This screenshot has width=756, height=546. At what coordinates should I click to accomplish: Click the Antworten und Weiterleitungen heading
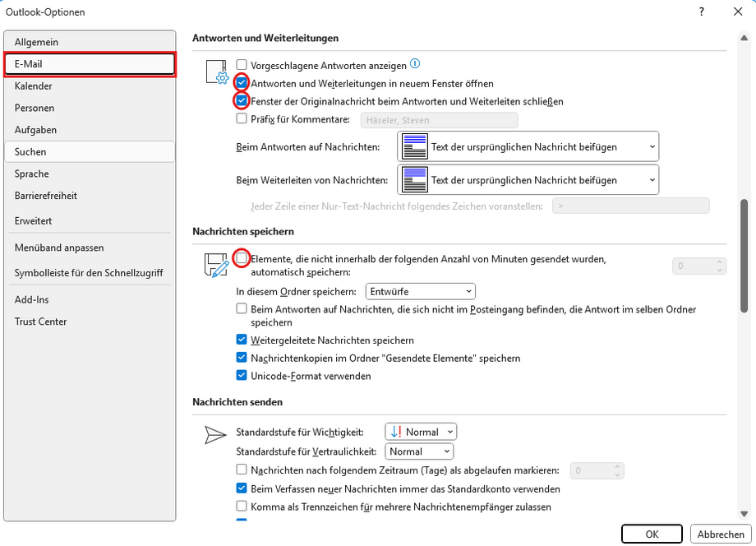point(265,38)
